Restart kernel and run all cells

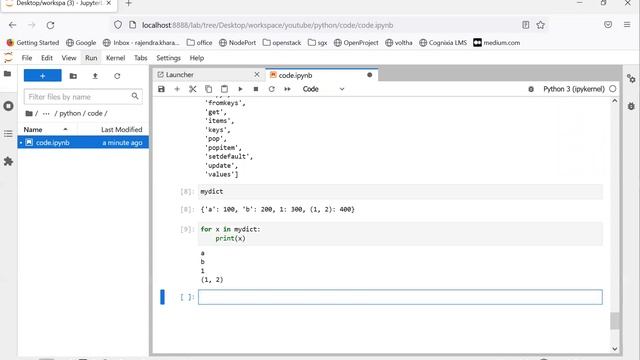(287, 89)
